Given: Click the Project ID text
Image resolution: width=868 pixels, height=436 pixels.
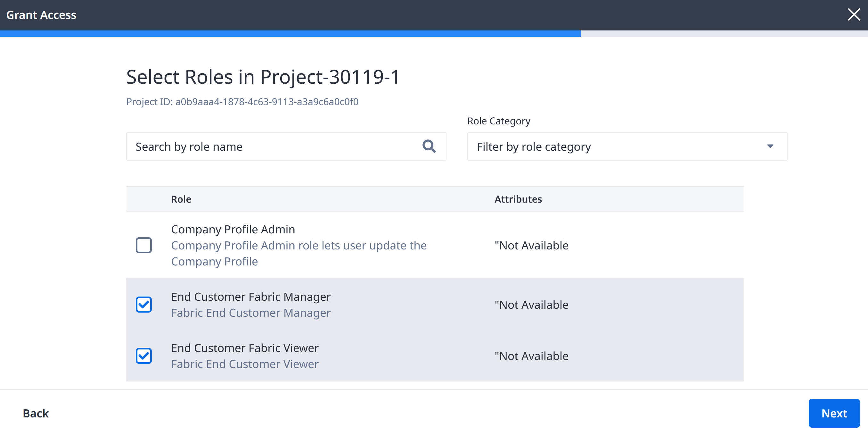Looking at the screenshot, I should point(242,102).
